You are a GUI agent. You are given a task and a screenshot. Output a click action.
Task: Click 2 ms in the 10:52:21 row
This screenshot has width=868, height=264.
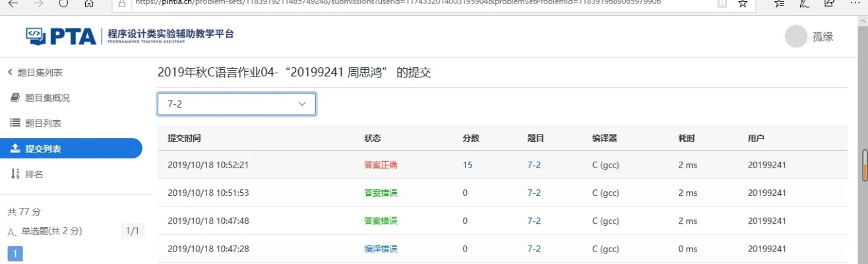coord(687,165)
